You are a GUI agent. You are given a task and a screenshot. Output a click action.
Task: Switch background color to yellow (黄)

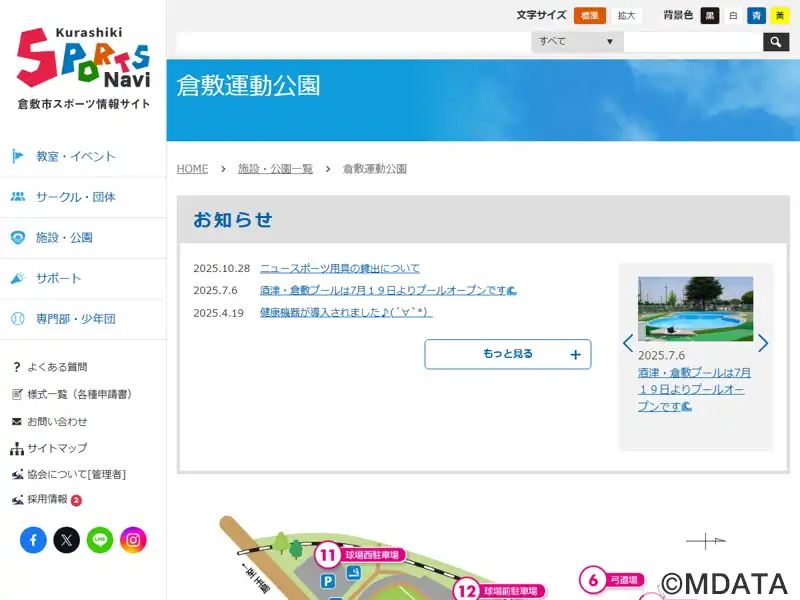coord(779,16)
